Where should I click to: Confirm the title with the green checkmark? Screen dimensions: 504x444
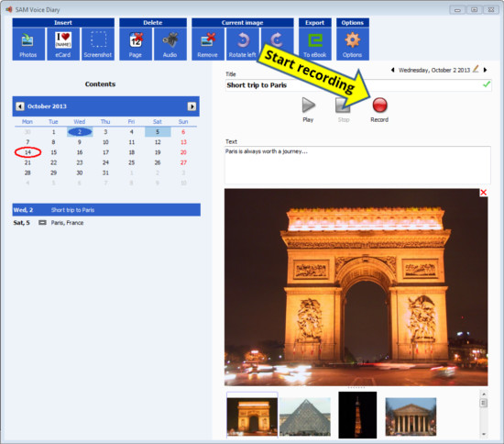[x=487, y=84]
